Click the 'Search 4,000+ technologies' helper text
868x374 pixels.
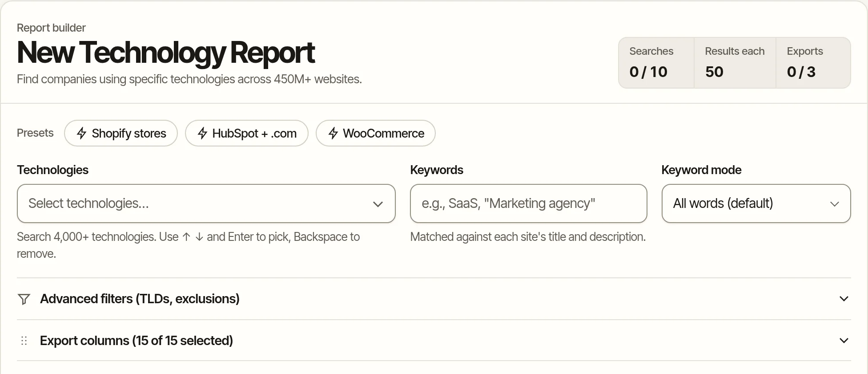[x=189, y=245]
